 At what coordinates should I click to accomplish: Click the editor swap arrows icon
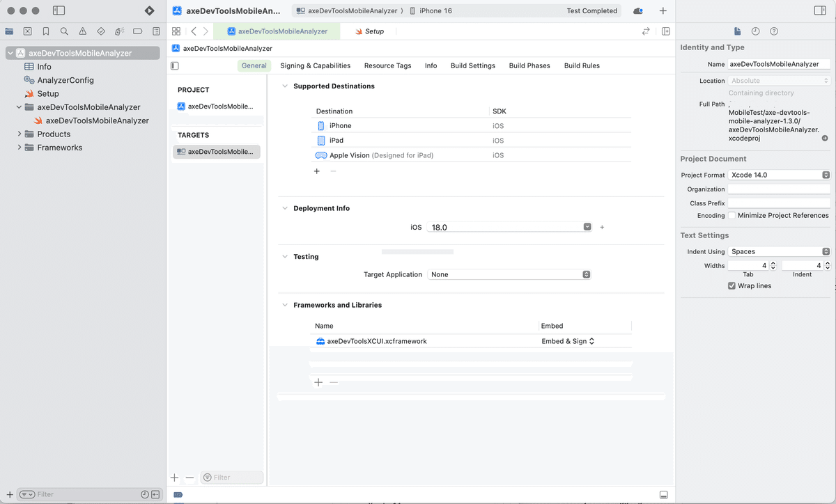646,31
